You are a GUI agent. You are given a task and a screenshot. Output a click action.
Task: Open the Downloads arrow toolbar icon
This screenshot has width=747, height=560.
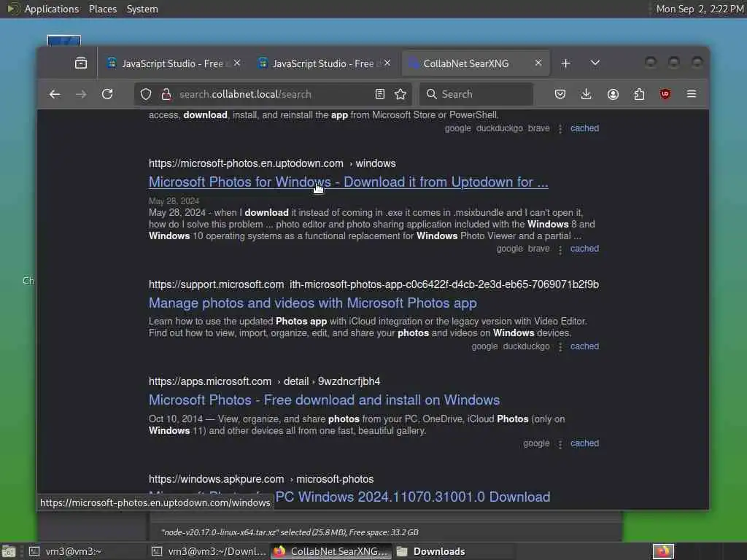click(x=587, y=94)
